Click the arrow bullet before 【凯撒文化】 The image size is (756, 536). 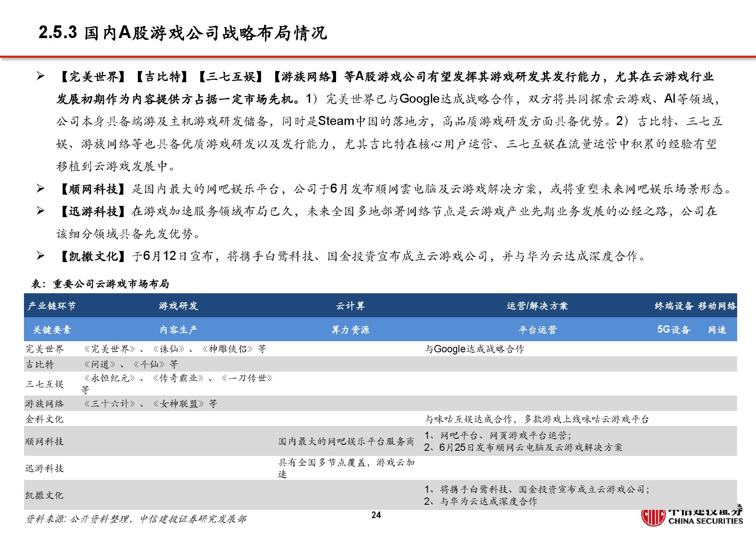coord(41,256)
